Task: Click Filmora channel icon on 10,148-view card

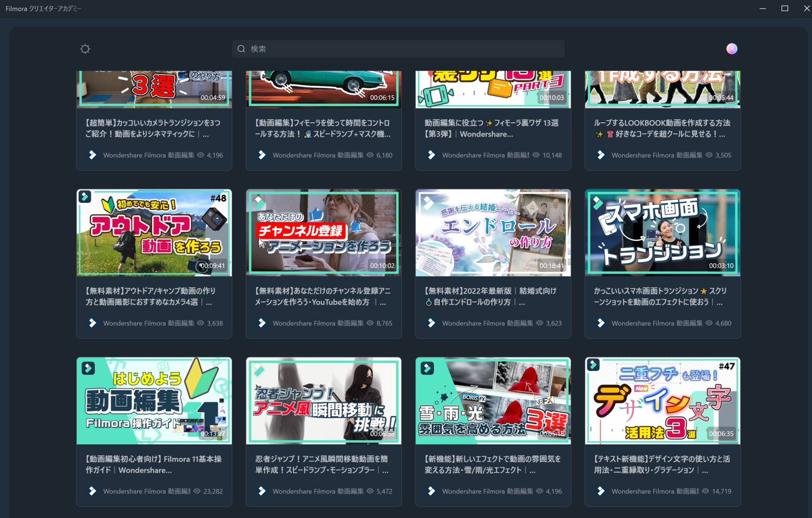Action: [432, 155]
